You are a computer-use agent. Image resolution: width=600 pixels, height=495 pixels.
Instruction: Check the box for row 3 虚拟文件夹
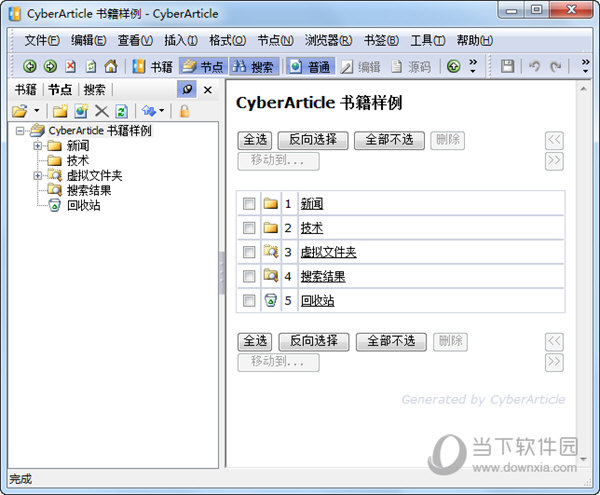click(x=249, y=252)
